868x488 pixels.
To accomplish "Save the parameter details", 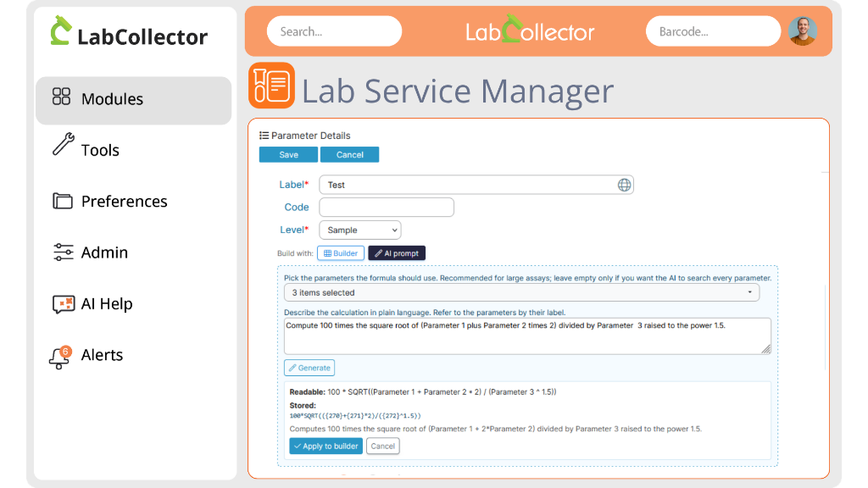I will 288,155.
